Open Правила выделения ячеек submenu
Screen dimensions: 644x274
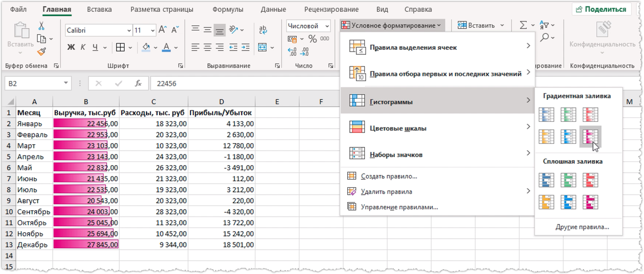(x=437, y=47)
